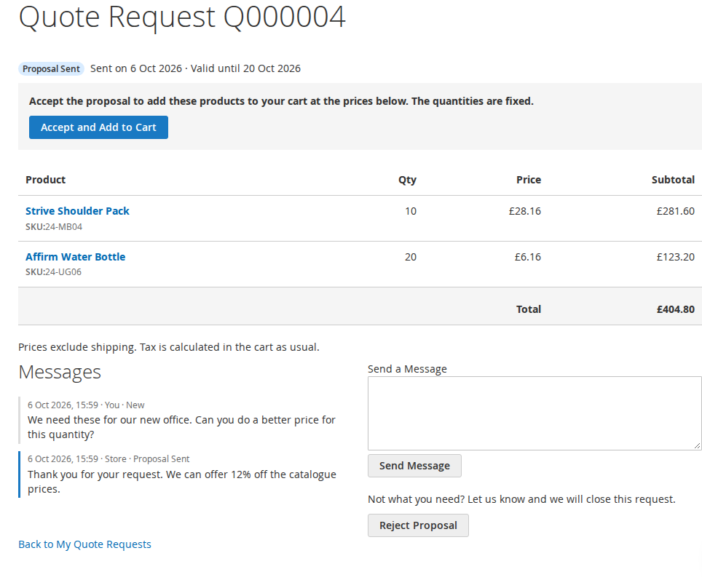Click the £6.16 price cell
Viewport: 702px width, 588px height.
pyautogui.click(x=528, y=257)
